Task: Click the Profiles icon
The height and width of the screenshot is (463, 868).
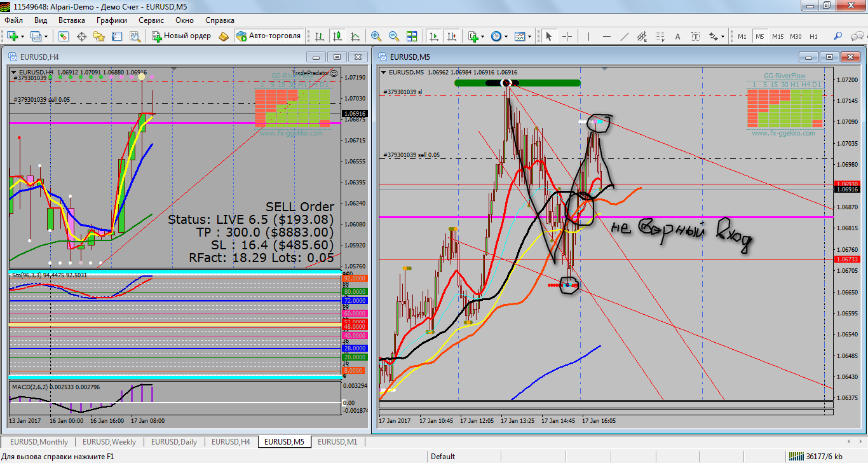Action: pos(36,36)
